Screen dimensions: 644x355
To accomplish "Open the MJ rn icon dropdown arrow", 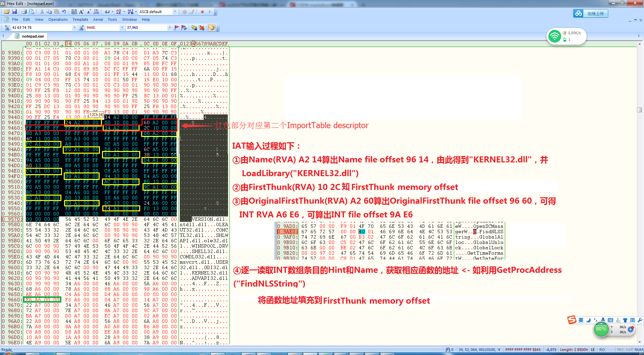I will pos(136,12).
